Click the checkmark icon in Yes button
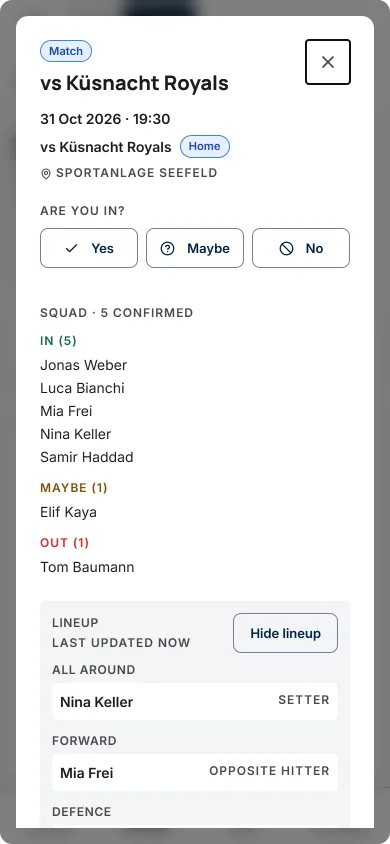This screenshot has height=844, width=390. coord(71,248)
